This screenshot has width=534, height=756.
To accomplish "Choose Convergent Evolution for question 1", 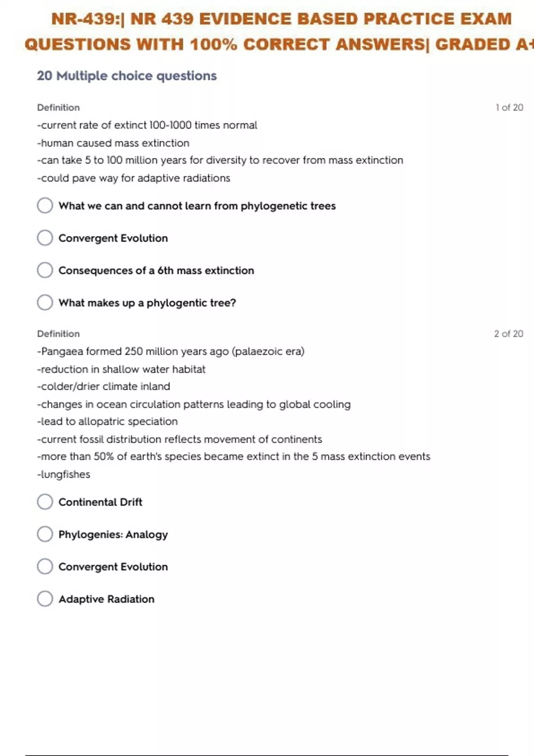I will [x=45, y=238].
